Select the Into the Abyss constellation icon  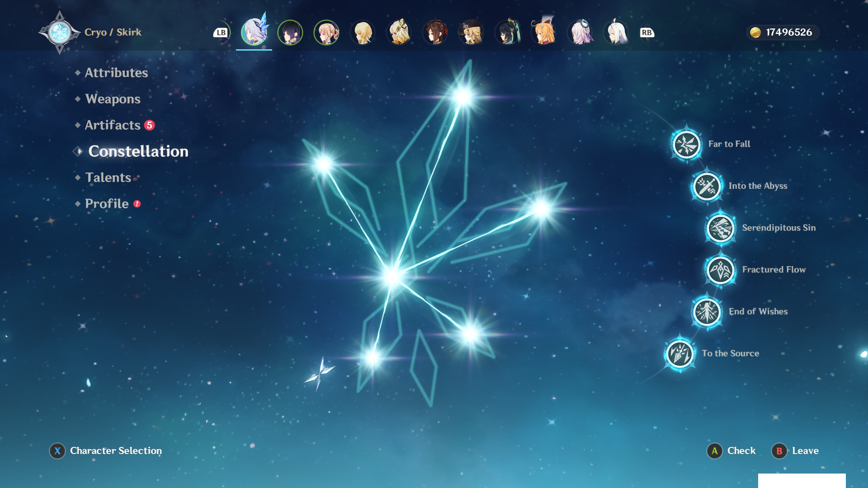(707, 186)
